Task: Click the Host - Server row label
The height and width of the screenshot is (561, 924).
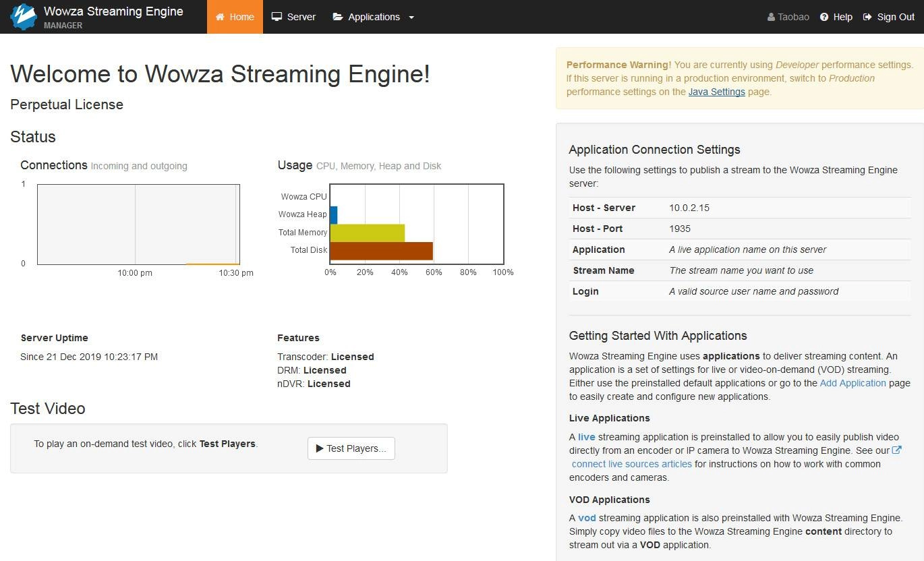Action: coord(604,208)
